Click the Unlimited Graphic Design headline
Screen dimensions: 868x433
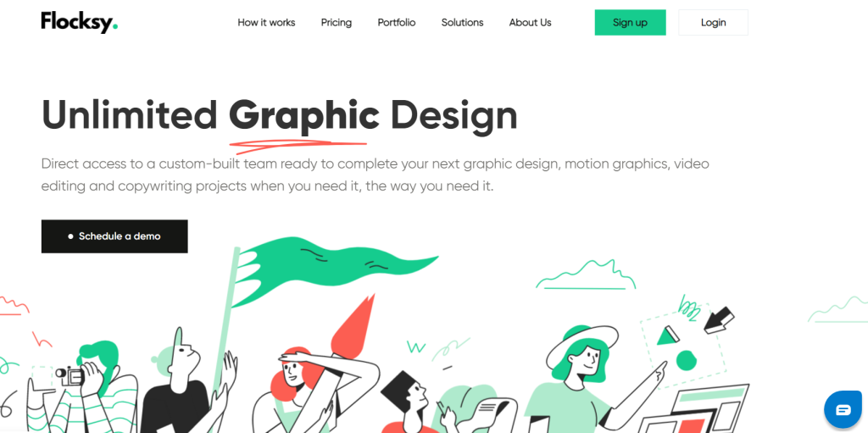pyautogui.click(x=280, y=116)
